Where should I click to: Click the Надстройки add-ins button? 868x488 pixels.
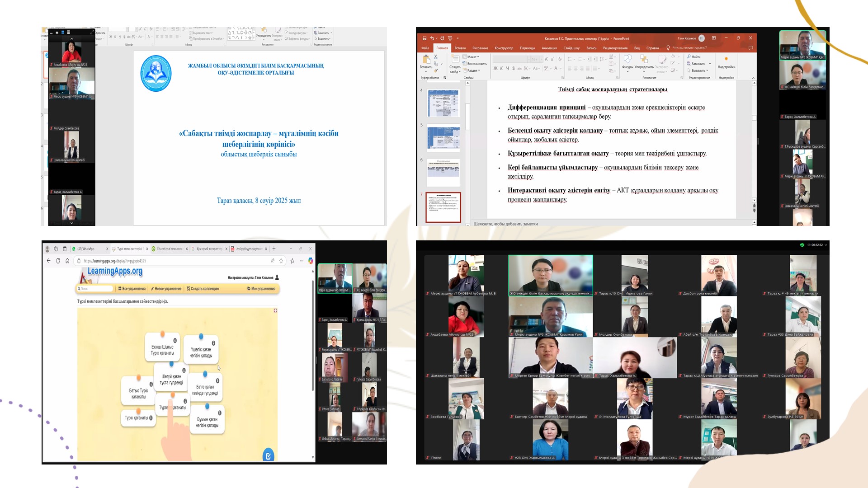[726, 62]
